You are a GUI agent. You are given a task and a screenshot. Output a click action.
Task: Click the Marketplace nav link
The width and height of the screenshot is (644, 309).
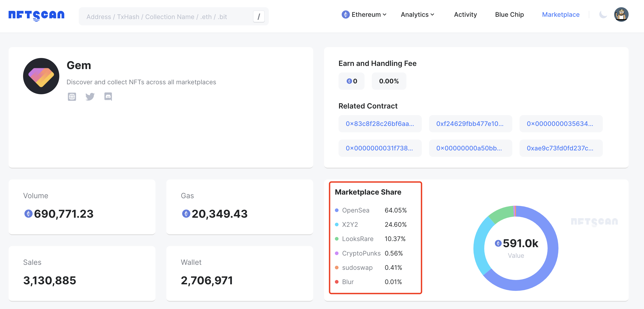tap(561, 14)
